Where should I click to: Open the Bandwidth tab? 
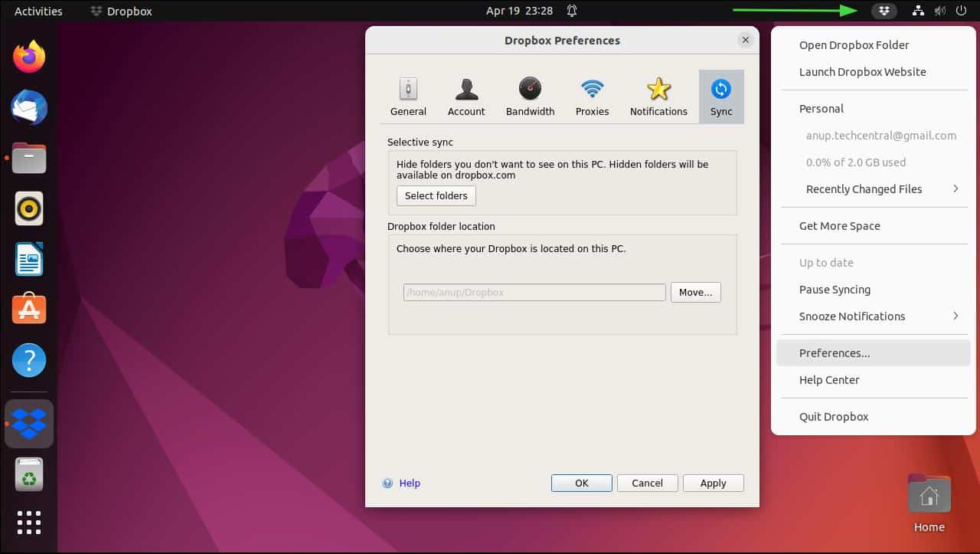point(530,97)
